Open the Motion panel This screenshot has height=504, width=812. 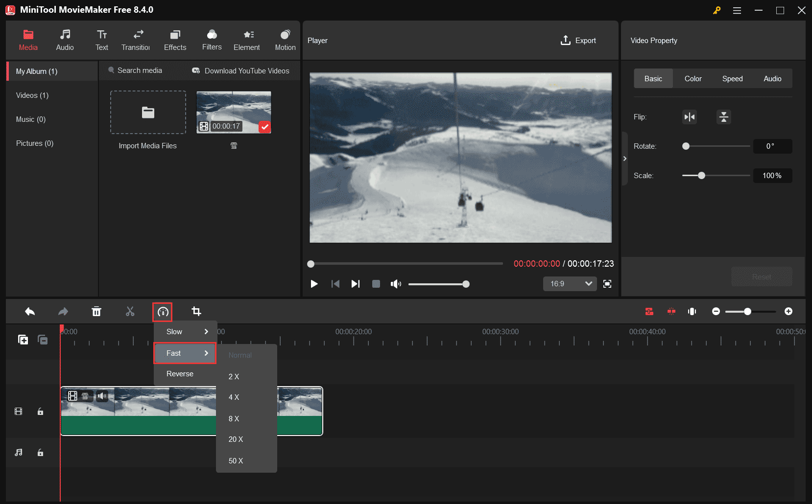click(x=285, y=39)
